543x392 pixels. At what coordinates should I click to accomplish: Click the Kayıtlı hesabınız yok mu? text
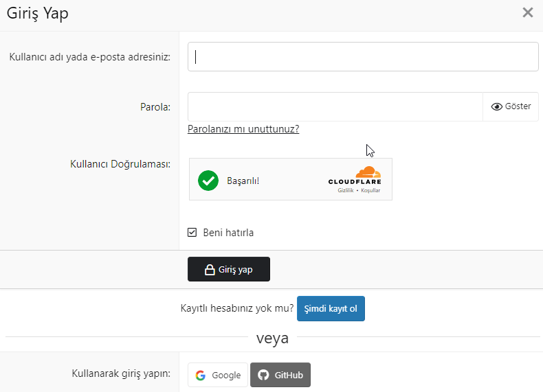[x=237, y=308]
